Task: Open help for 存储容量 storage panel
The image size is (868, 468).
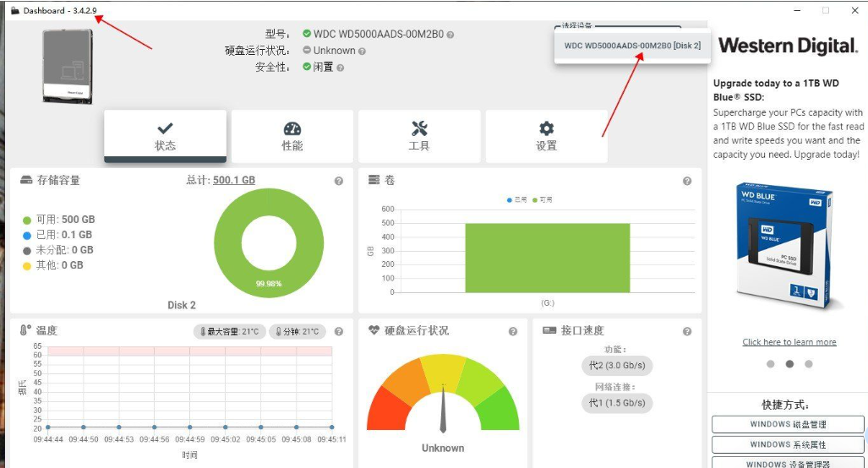Action: 339,181
